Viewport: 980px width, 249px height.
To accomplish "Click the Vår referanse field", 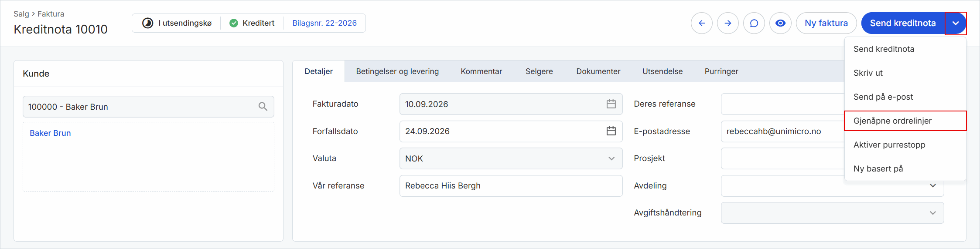I will [x=511, y=186].
